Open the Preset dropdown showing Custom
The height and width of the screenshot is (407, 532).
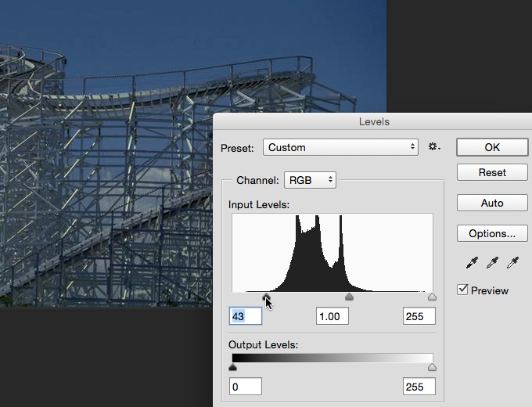(341, 147)
